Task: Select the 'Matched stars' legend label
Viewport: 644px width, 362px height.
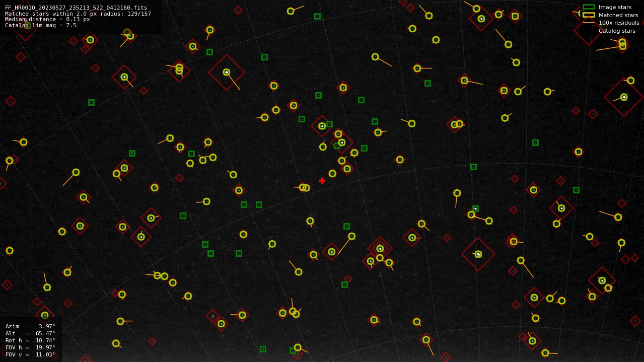Action: [618, 15]
